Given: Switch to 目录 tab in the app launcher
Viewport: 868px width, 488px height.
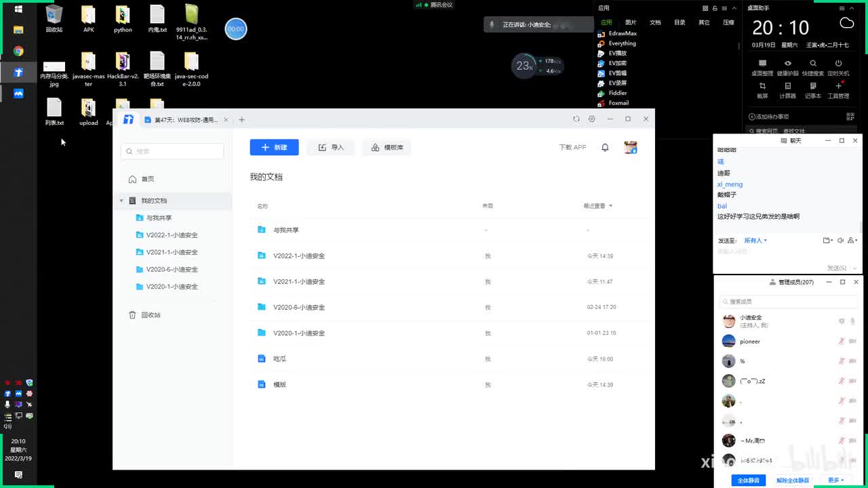Looking at the screenshot, I should (679, 22).
